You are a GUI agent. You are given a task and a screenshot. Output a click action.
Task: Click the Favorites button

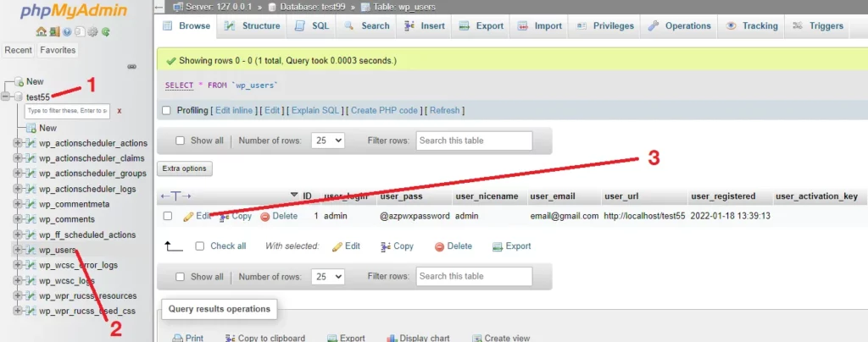pos(58,50)
